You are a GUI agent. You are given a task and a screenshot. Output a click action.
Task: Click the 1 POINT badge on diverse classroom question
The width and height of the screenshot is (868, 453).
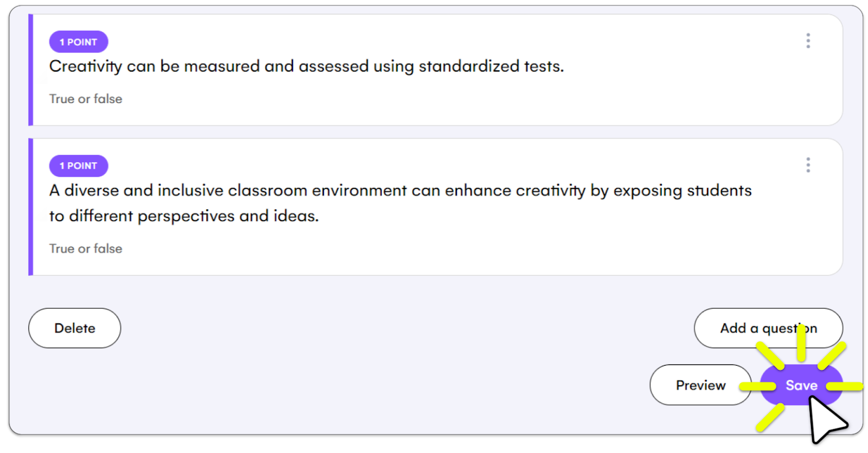79,165
